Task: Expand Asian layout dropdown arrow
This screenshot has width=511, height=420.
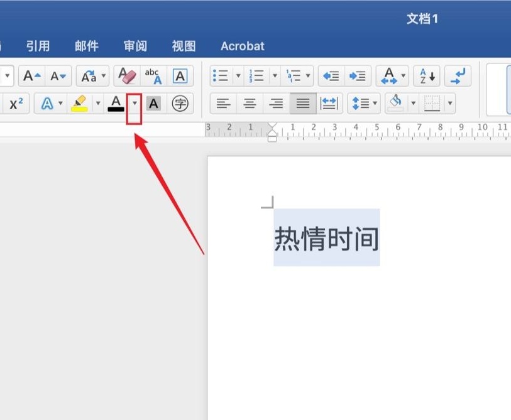Action: [404, 76]
